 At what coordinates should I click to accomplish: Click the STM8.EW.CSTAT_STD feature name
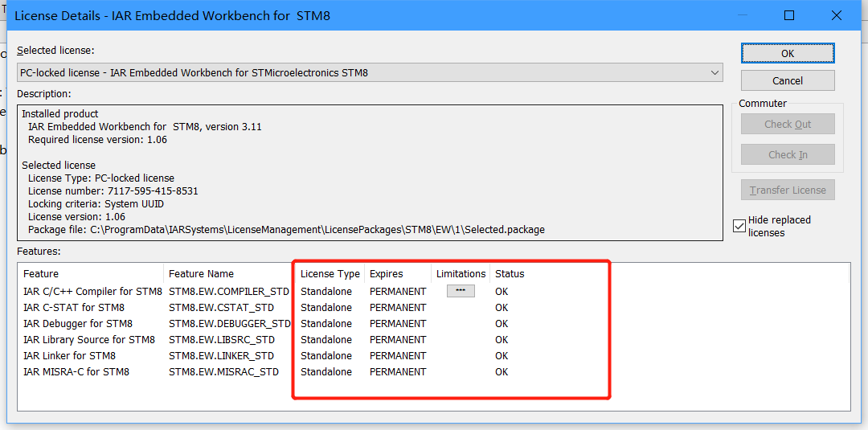click(x=222, y=307)
